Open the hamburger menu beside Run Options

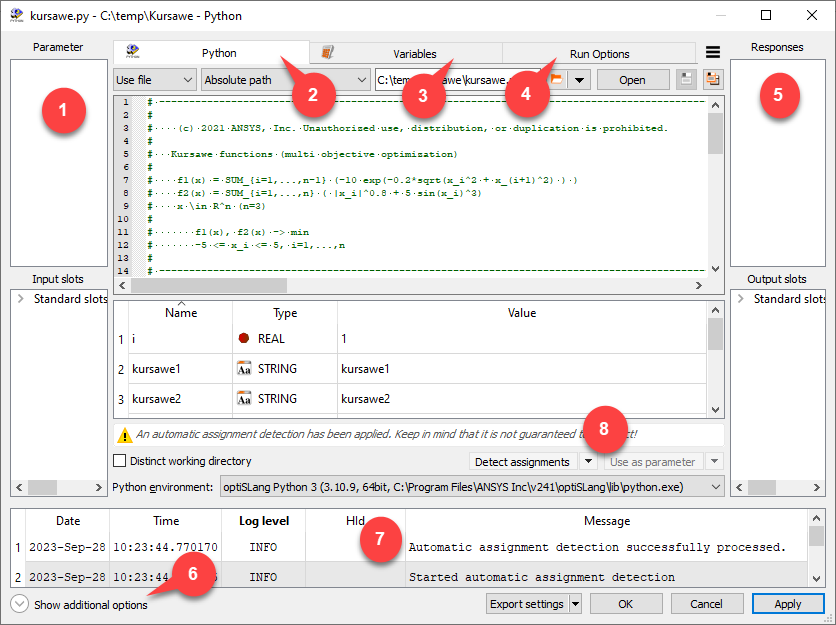tap(714, 53)
